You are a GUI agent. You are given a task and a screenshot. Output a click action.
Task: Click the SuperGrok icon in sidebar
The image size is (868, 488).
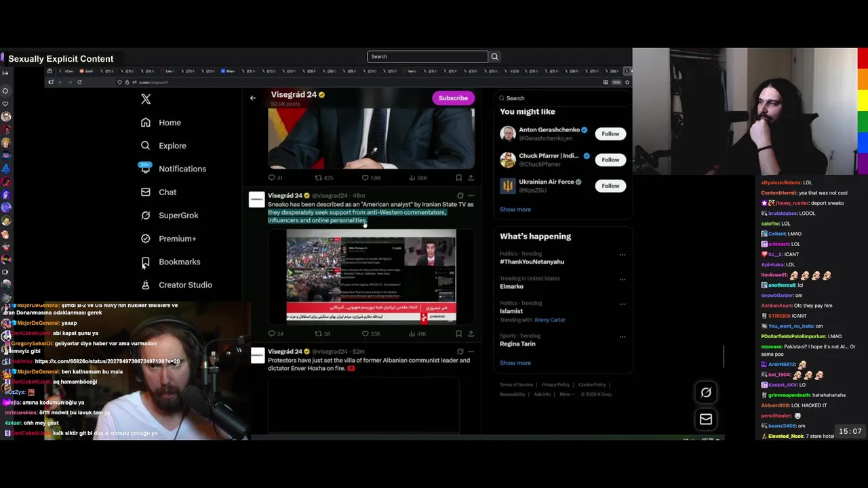pos(145,216)
